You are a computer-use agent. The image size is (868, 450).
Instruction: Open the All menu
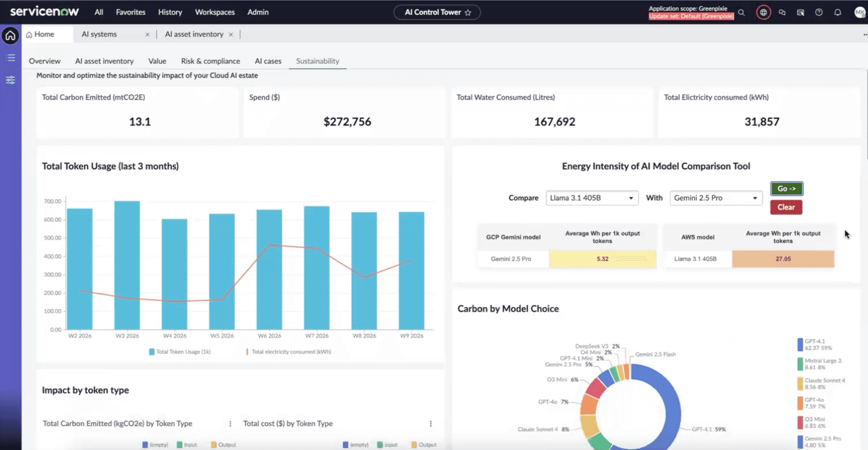99,12
